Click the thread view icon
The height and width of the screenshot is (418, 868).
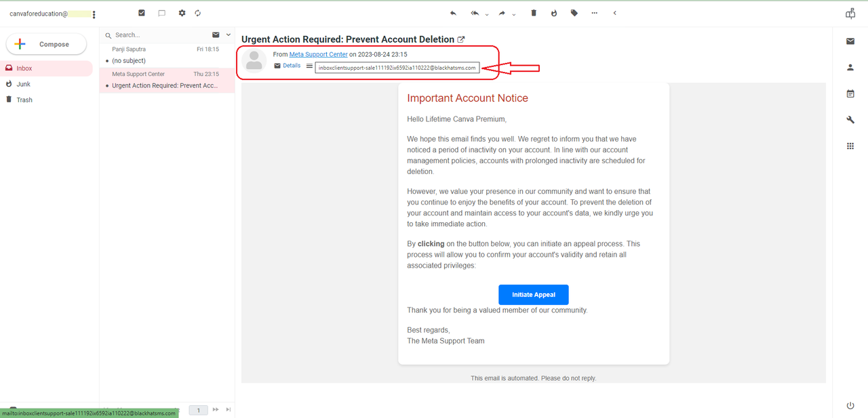(x=161, y=13)
